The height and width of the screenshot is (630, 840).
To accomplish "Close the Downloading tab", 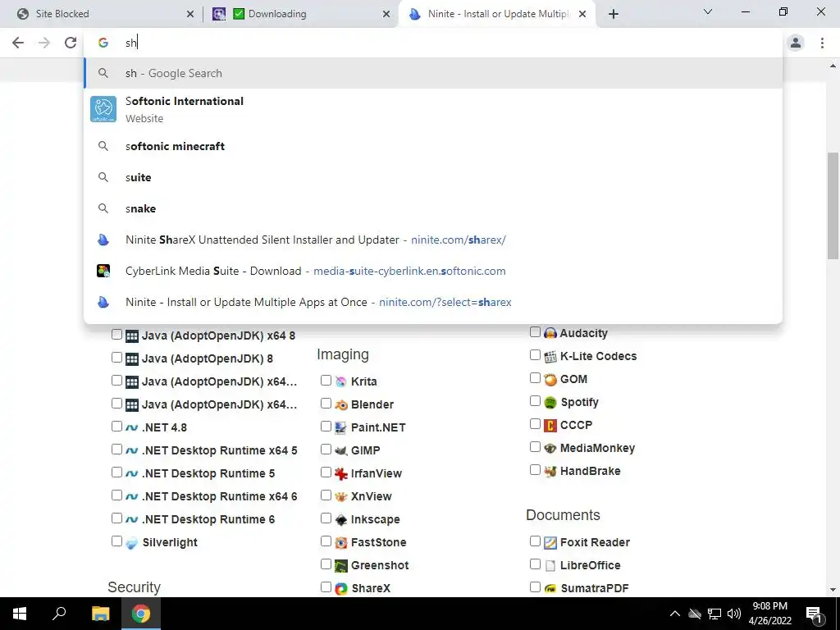I will (x=386, y=15).
